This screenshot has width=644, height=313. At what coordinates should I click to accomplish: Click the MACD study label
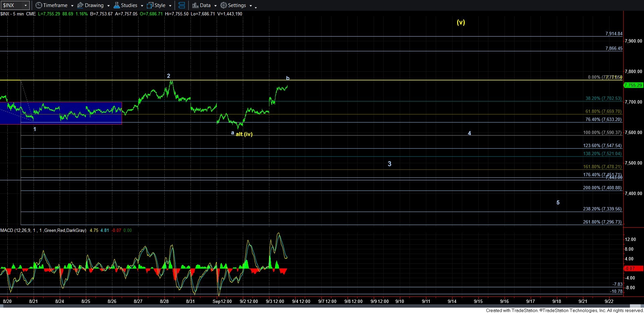point(43,230)
